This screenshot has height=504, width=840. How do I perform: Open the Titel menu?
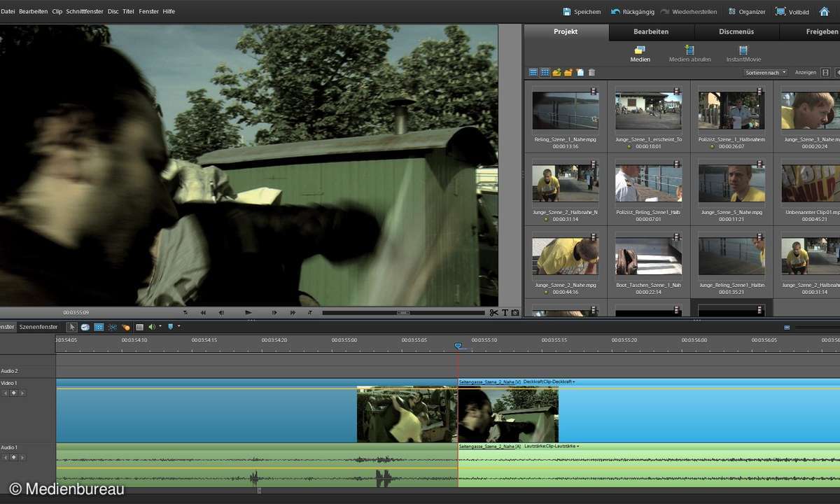click(x=128, y=11)
